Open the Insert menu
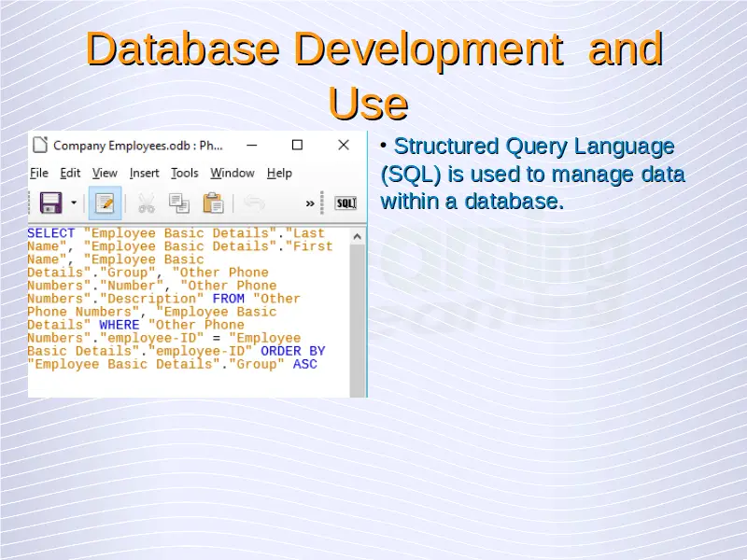 (x=144, y=173)
